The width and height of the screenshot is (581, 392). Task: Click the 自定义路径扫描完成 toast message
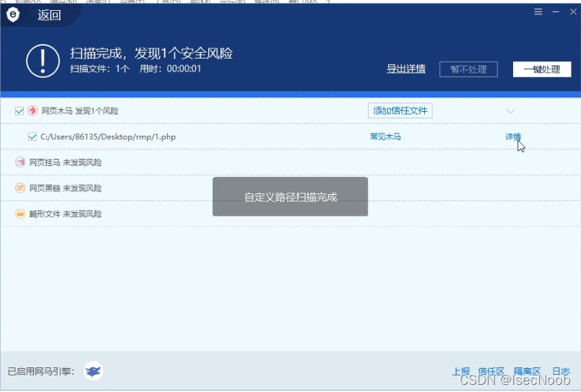tap(290, 196)
